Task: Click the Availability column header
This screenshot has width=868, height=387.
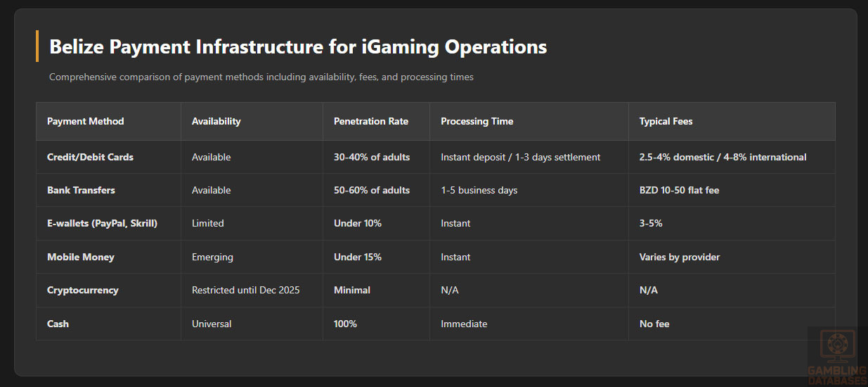Action: pos(216,121)
